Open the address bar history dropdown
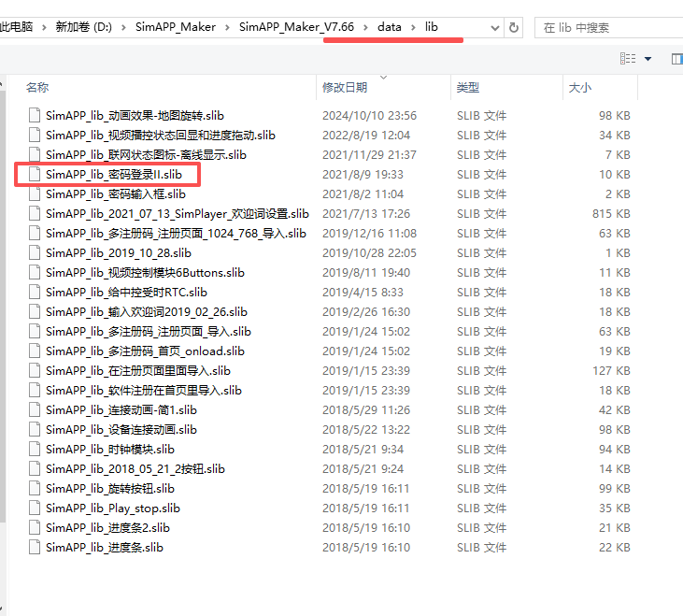The width and height of the screenshot is (683, 616). (494, 28)
